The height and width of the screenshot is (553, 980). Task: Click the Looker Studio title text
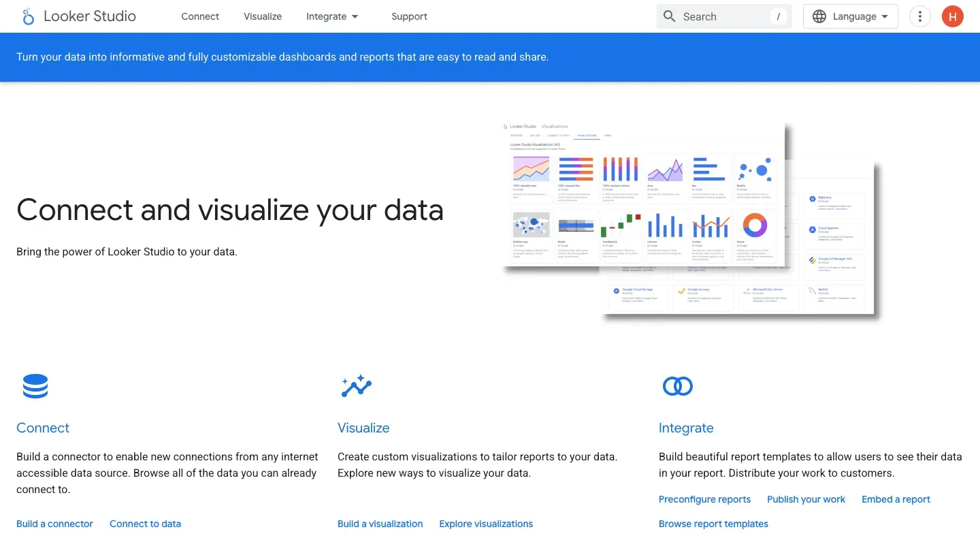coord(90,16)
